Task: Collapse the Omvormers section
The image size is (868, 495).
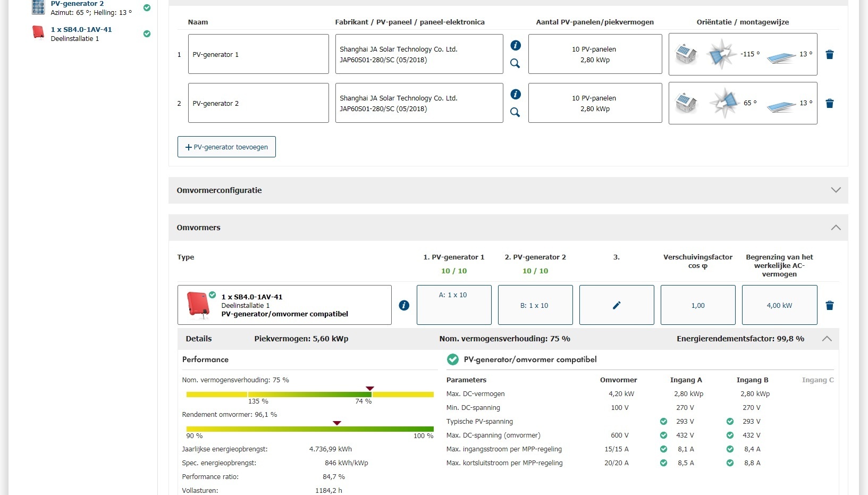Action: click(x=836, y=228)
